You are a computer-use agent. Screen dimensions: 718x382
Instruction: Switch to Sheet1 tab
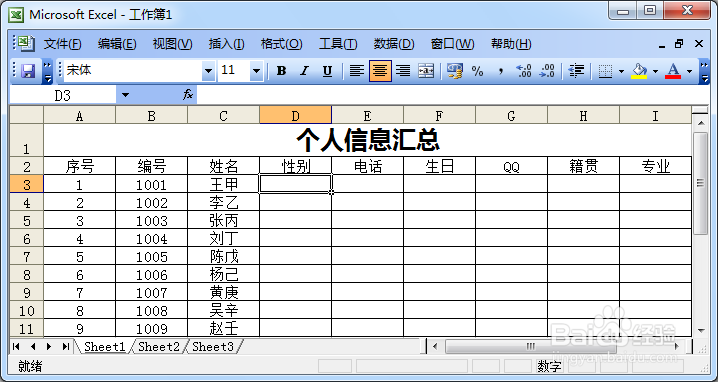(105, 347)
